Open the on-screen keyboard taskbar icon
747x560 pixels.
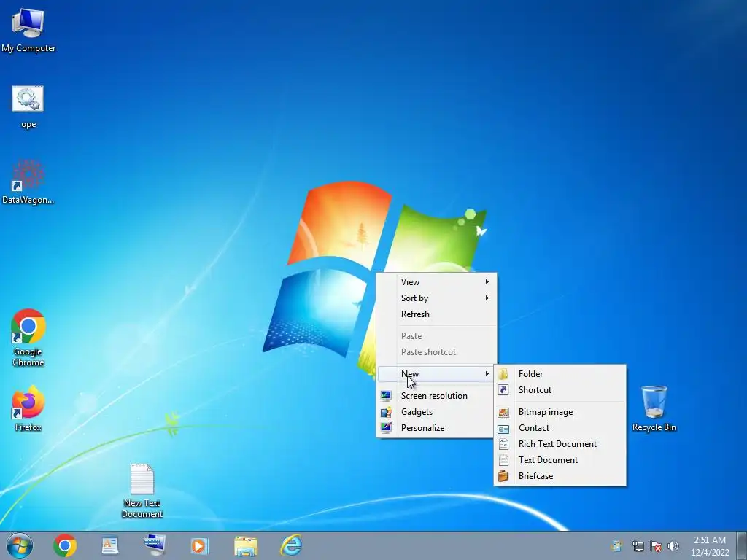155,545
